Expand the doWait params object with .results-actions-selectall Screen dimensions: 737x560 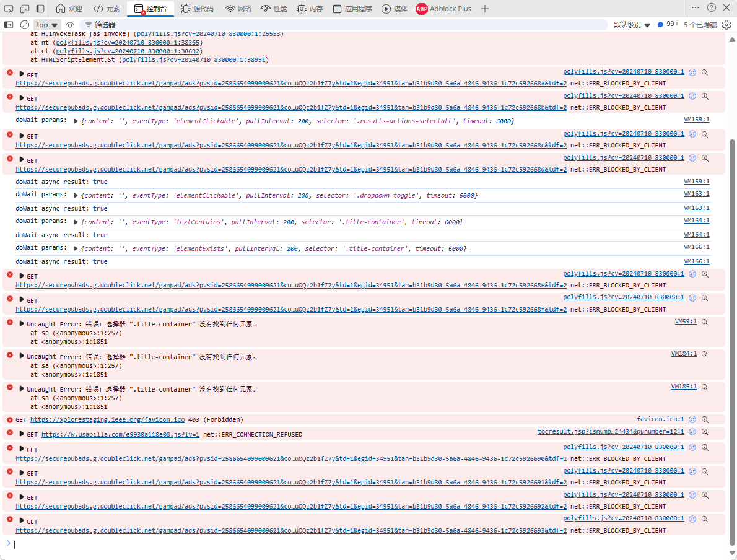[x=76, y=121]
